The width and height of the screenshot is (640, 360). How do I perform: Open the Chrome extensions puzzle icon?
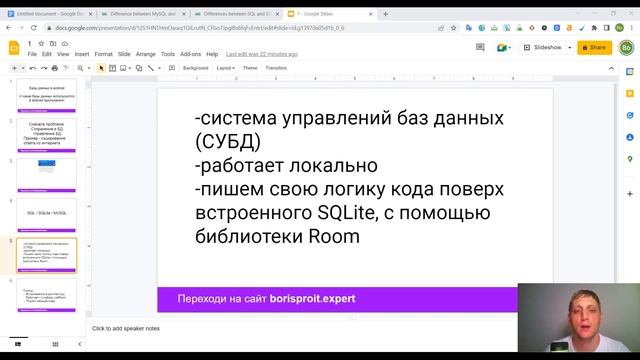coord(594,28)
